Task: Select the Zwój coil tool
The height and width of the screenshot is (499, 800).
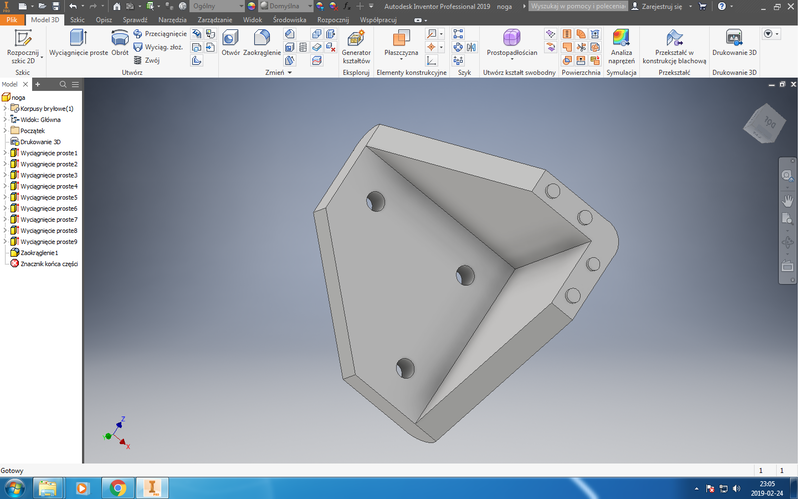Action: click(146, 60)
